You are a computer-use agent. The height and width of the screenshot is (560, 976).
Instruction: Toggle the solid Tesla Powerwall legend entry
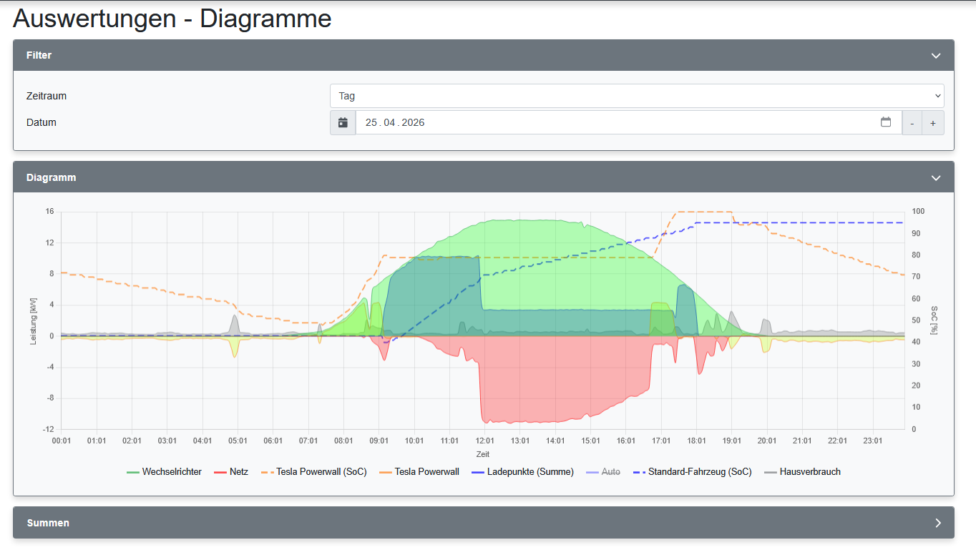[426, 472]
